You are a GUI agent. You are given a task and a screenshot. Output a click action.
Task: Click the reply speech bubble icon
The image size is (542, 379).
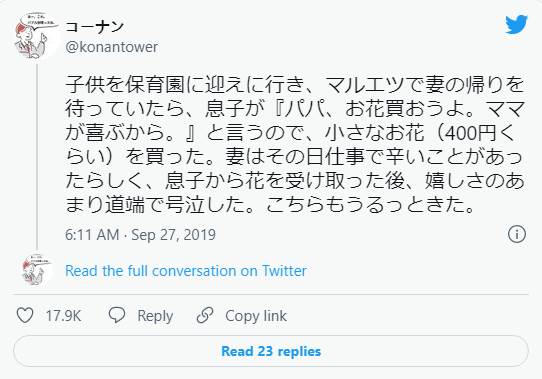click(117, 315)
